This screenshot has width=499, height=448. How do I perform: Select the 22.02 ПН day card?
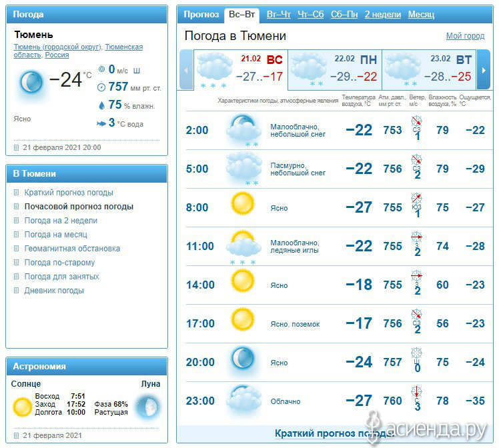point(334,70)
